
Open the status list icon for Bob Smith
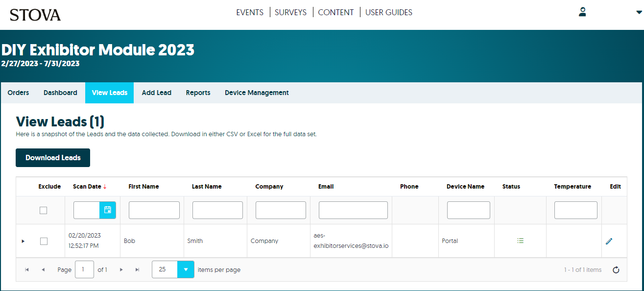click(x=520, y=241)
